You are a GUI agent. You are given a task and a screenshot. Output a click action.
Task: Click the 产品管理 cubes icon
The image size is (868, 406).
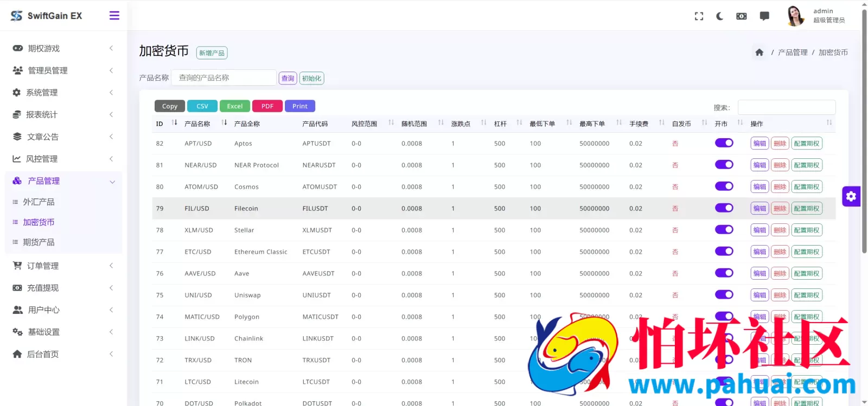[17, 181]
